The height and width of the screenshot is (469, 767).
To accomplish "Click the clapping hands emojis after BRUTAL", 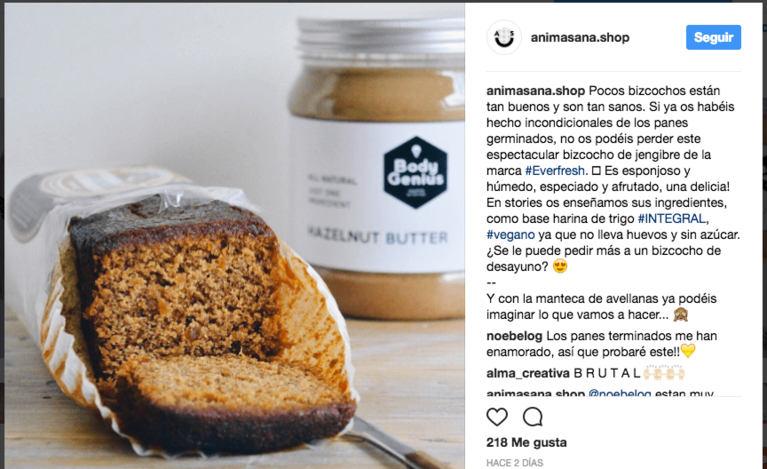I will coord(664,373).
